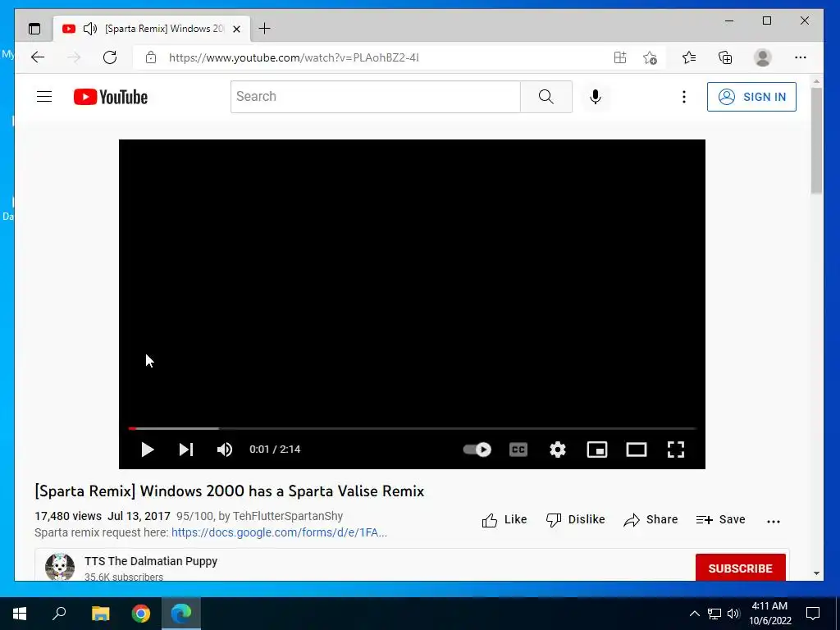Open the YouTube hamburger guide menu

pos(44,97)
